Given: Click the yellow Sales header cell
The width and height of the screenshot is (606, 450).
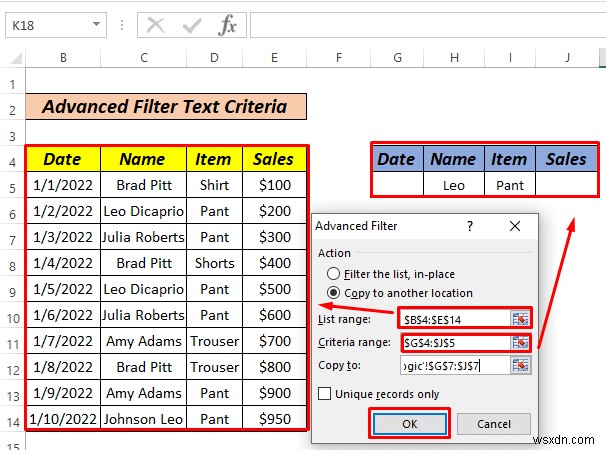Looking at the screenshot, I should (274, 159).
